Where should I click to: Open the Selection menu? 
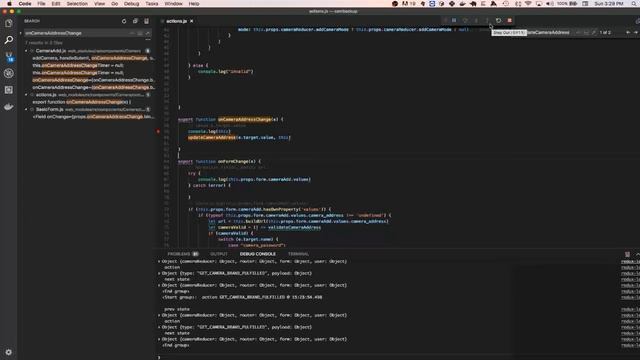coord(77,4)
